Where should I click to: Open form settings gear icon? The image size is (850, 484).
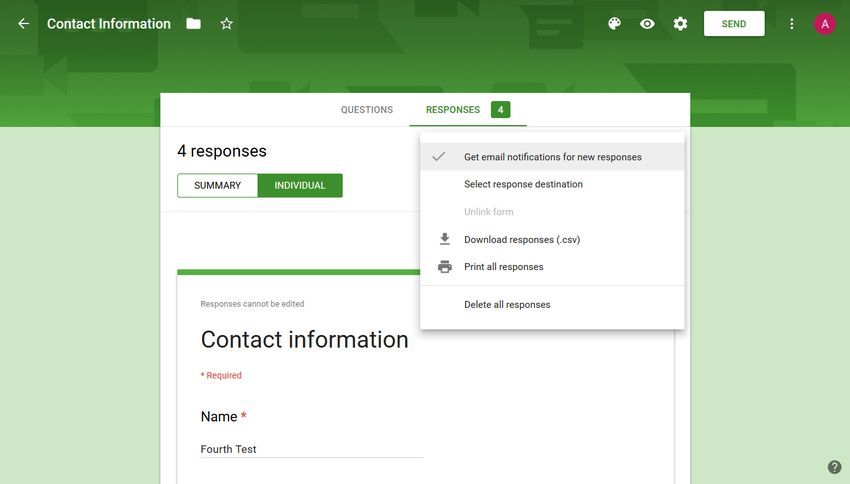click(x=680, y=24)
